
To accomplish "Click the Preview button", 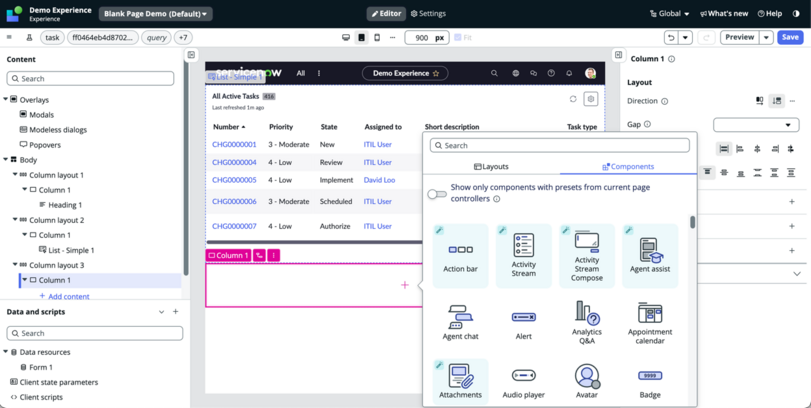I will click(740, 37).
